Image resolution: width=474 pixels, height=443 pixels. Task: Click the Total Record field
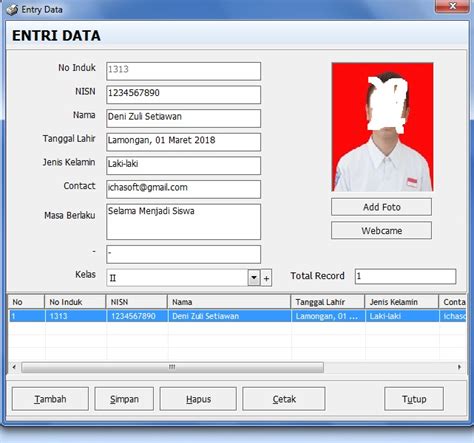tap(405, 276)
